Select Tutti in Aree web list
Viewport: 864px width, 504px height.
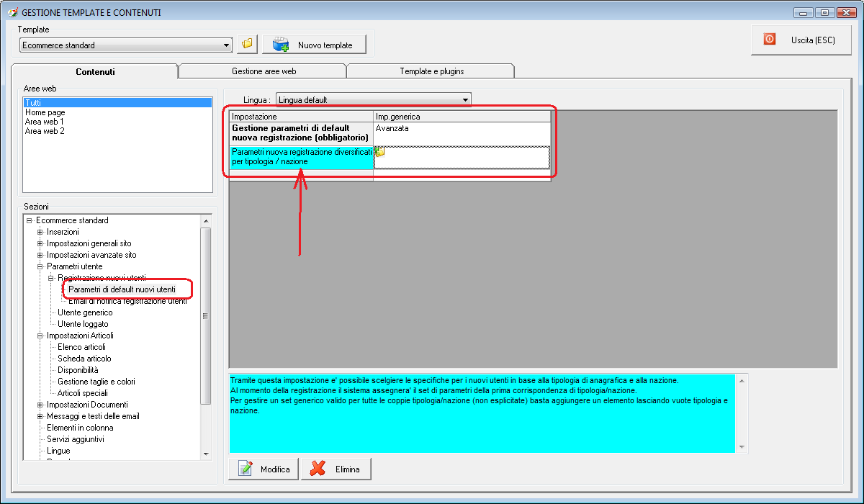point(118,103)
